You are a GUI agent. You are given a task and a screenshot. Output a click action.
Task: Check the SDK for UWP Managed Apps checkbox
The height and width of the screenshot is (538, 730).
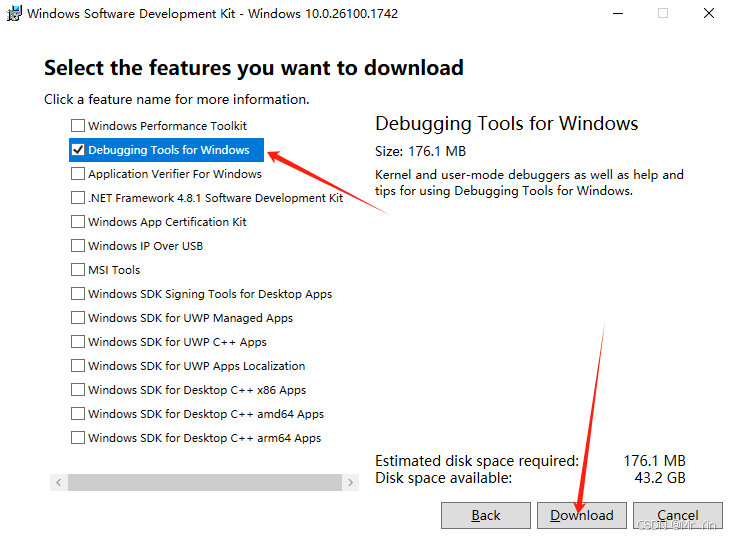(x=78, y=317)
